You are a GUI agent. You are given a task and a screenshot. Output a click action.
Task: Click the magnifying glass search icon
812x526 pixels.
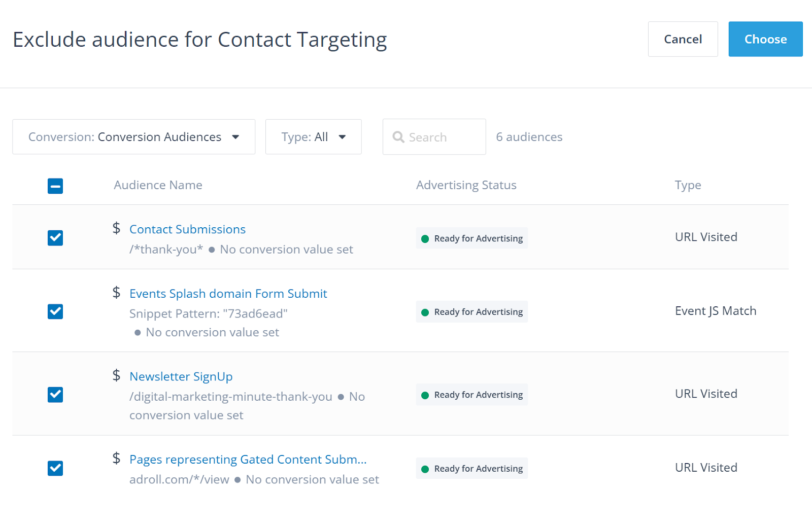(398, 137)
